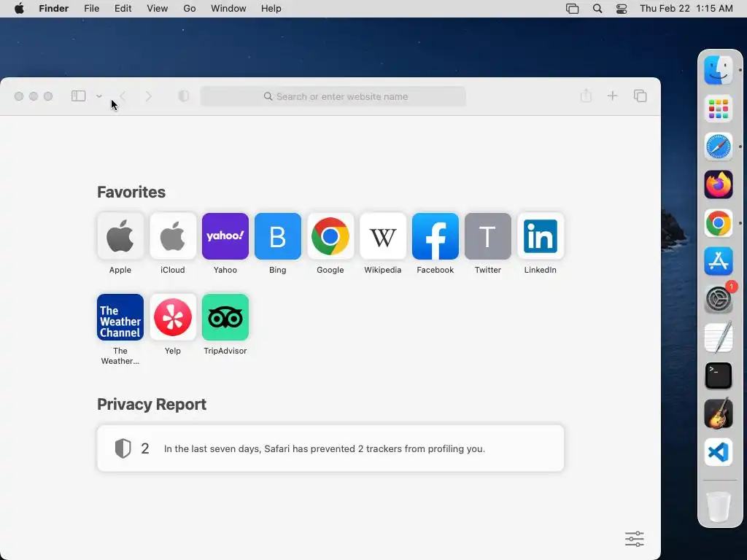This screenshot has width=747, height=560.
Task: Open the Apple menu
Action: (19, 9)
